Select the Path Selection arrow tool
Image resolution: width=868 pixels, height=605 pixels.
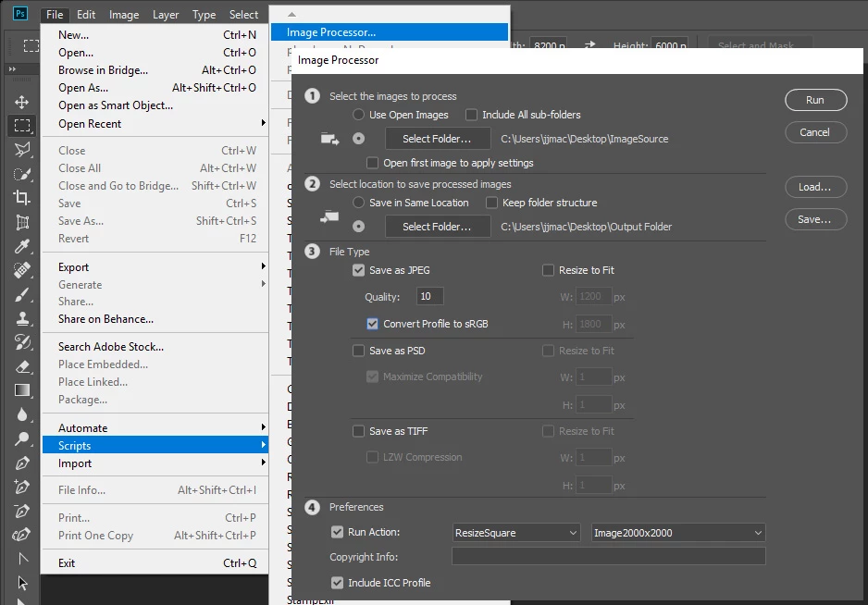click(21, 583)
